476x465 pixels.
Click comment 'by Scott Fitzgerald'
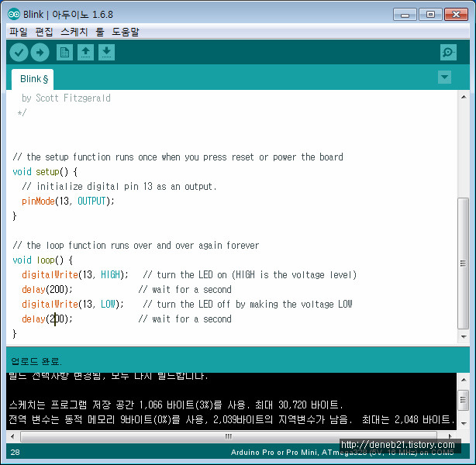66,98
